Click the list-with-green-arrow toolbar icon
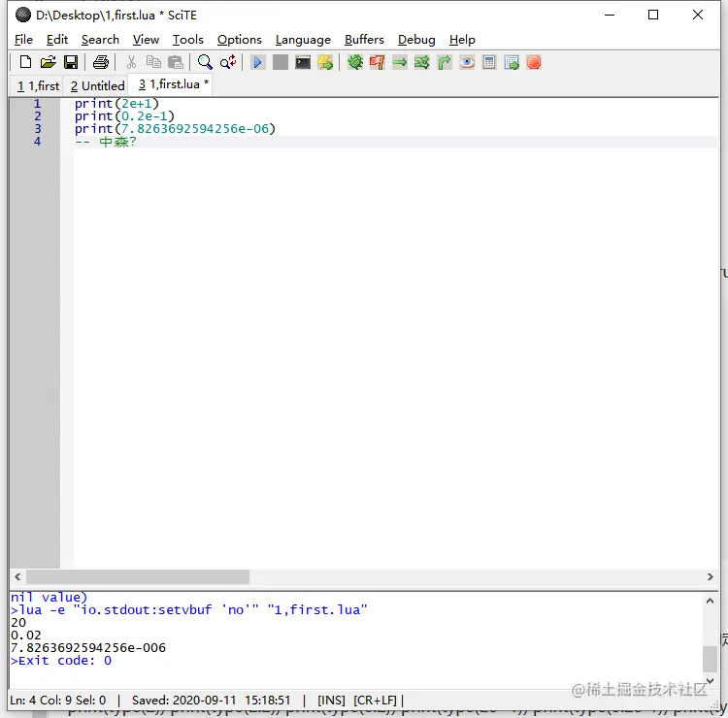Viewport: 728px width, 718px height. point(512,62)
